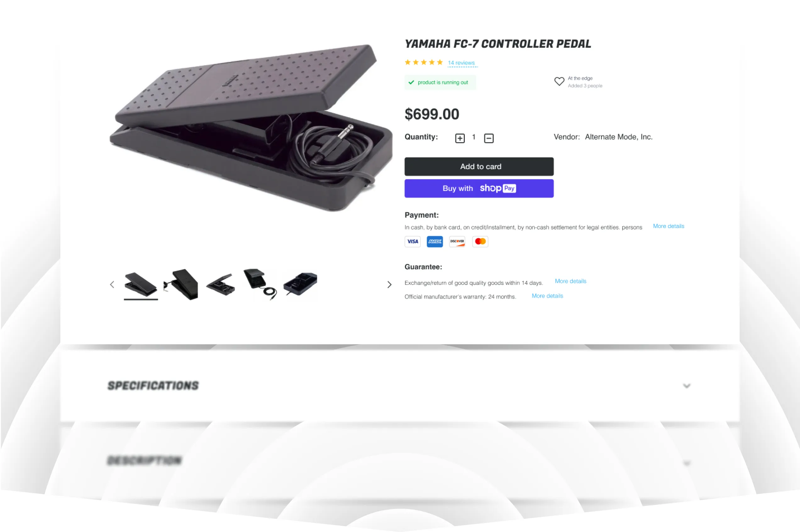Image resolution: width=800 pixels, height=532 pixels.
Task: Click the Mastercard payment icon
Action: click(x=480, y=241)
